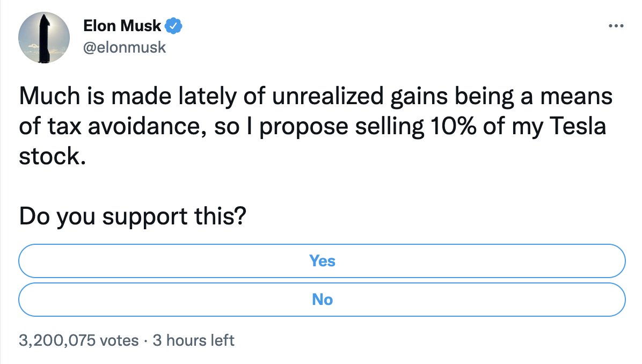The width and height of the screenshot is (642, 364).
Task: Click the phrase "tax avoidance," in tweet
Action: pyautogui.click(x=127, y=126)
